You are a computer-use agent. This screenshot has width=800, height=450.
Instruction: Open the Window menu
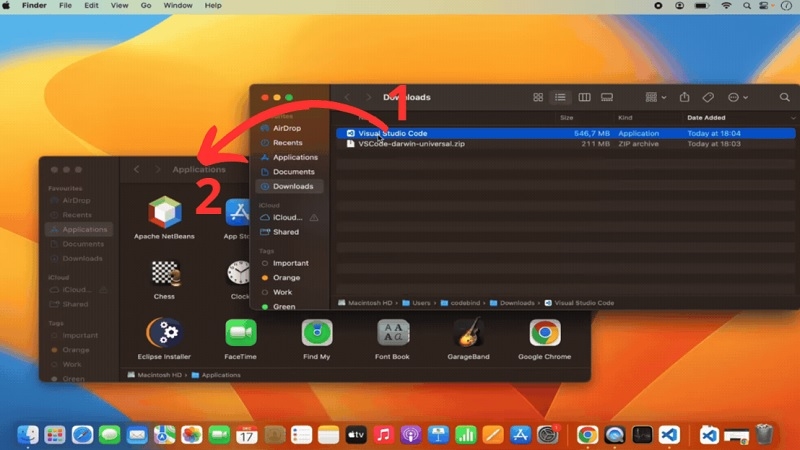(x=178, y=6)
